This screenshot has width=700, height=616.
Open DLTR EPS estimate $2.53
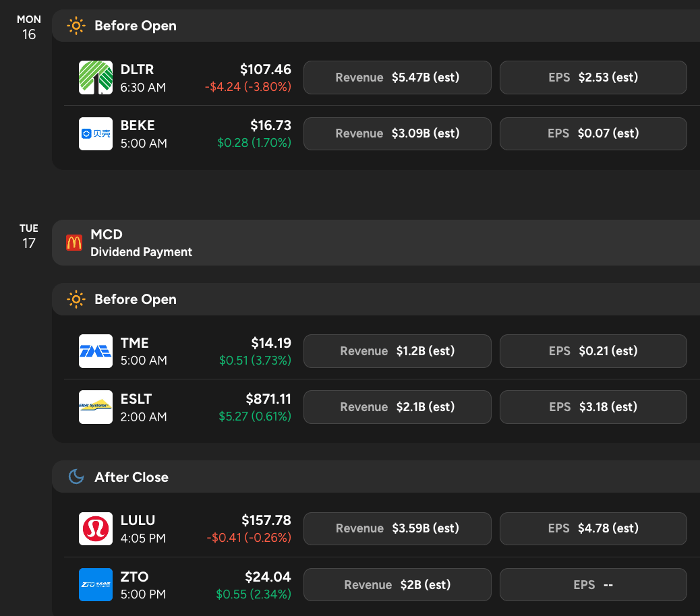coord(593,78)
